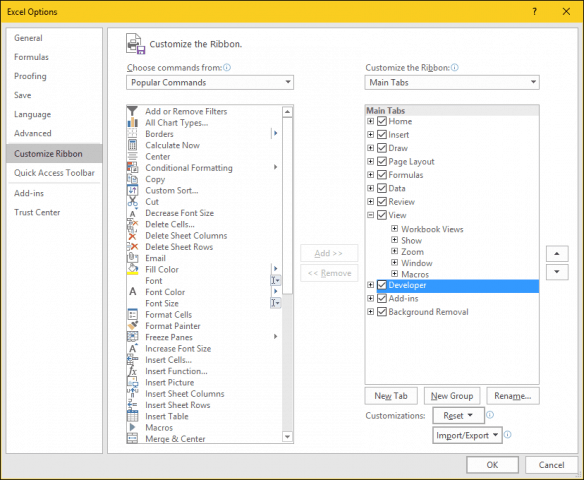Click the Fill Color paint bucket icon
The height and width of the screenshot is (480, 584).
coord(132,269)
